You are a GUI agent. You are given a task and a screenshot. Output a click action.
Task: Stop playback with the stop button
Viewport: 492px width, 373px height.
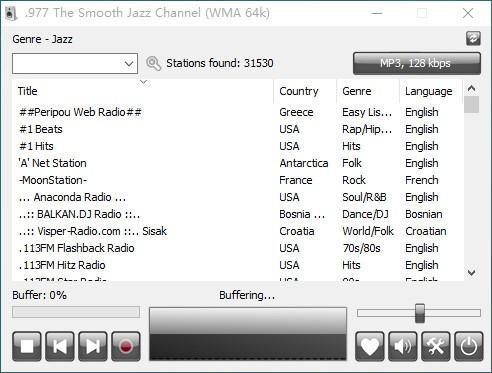[27, 346]
